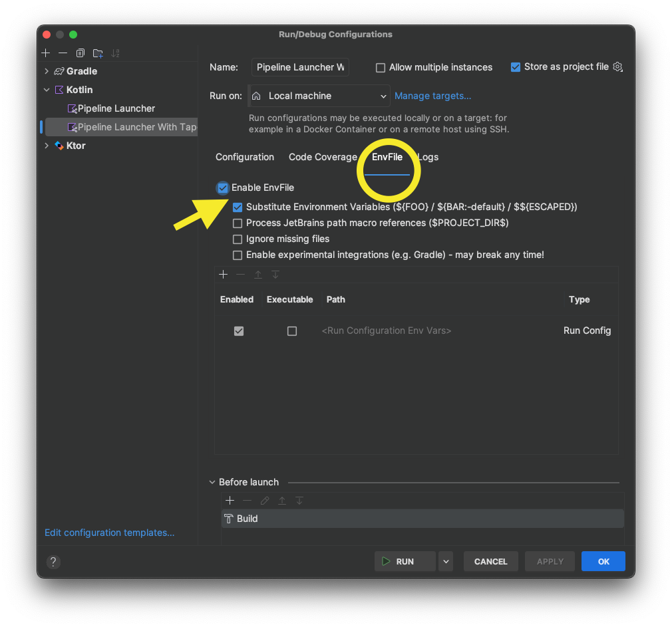The height and width of the screenshot is (627, 672).
Task: Expand the Ktor tree node
Action: pyautogui.click(x=47, y=146)
